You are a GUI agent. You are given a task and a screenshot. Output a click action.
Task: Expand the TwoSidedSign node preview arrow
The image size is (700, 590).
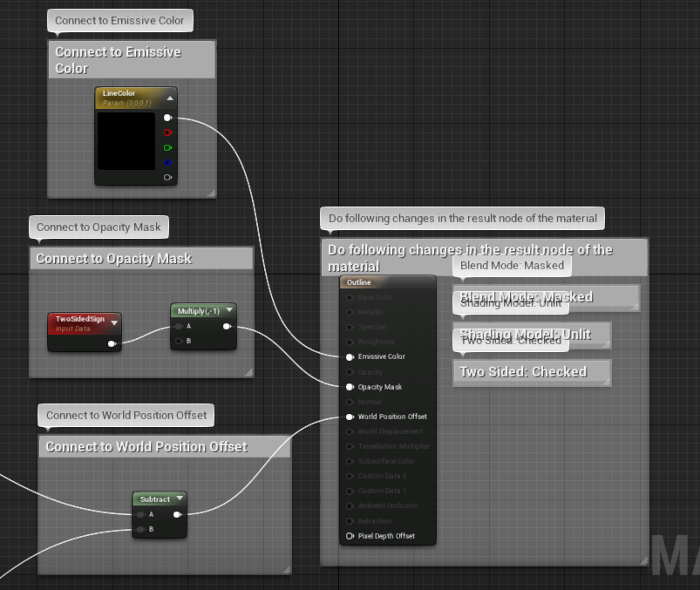(114, 322)
